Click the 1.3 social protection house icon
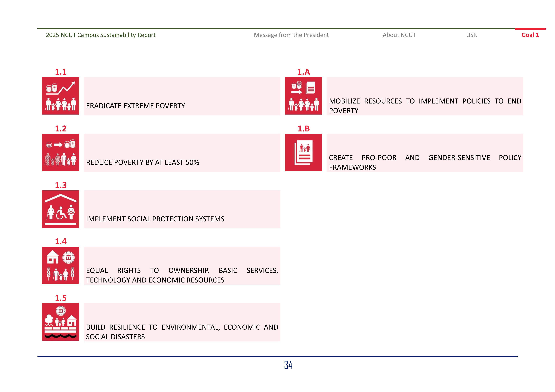This screenshot has height=392, width=555. tap(60, 209)
